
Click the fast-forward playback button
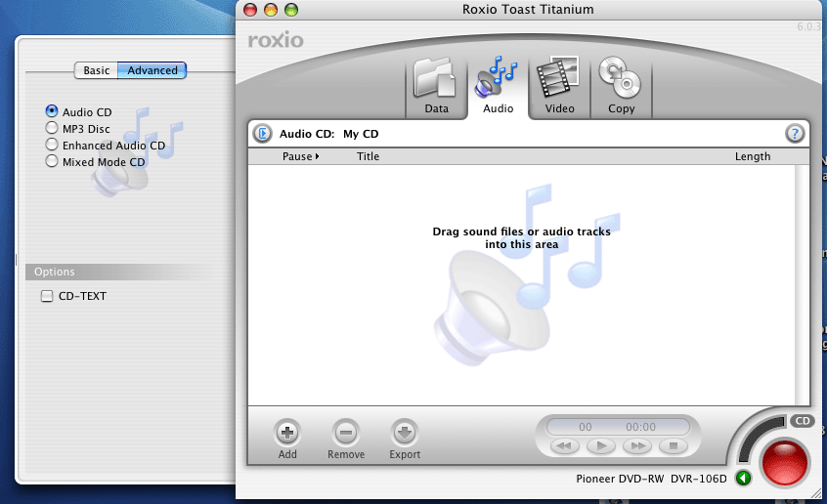[637, 446]
